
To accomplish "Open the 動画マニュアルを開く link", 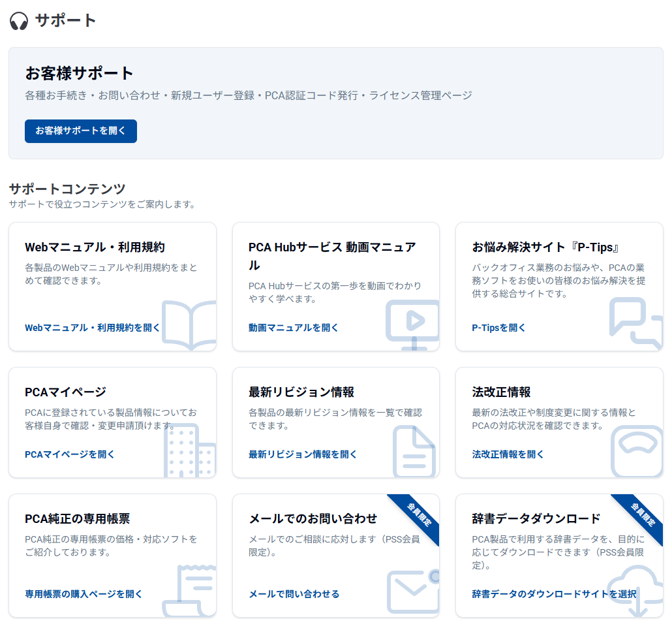I will point(294,328).
